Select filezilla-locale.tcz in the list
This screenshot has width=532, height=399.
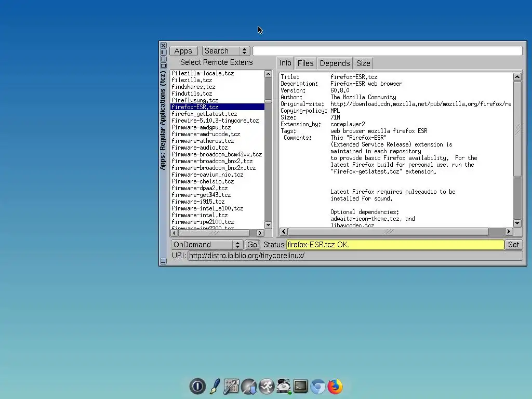click(x=217, y=73)
